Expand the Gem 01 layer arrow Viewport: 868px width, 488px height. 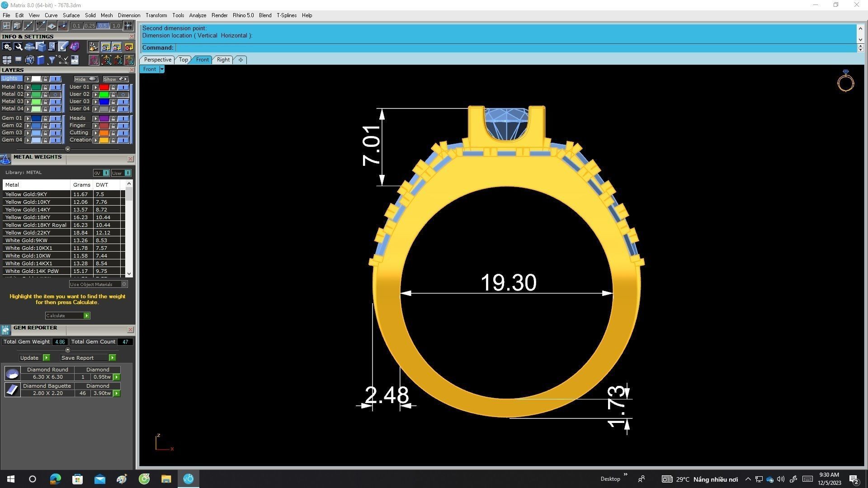(28, 118)
